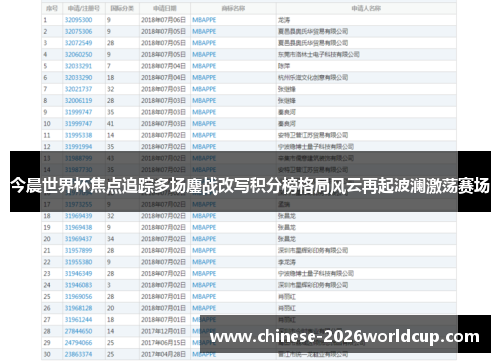This screenshot has width=500, height=362.
Task: Click MBAPPE trademark link in row 7
Action: coord(204,89)
